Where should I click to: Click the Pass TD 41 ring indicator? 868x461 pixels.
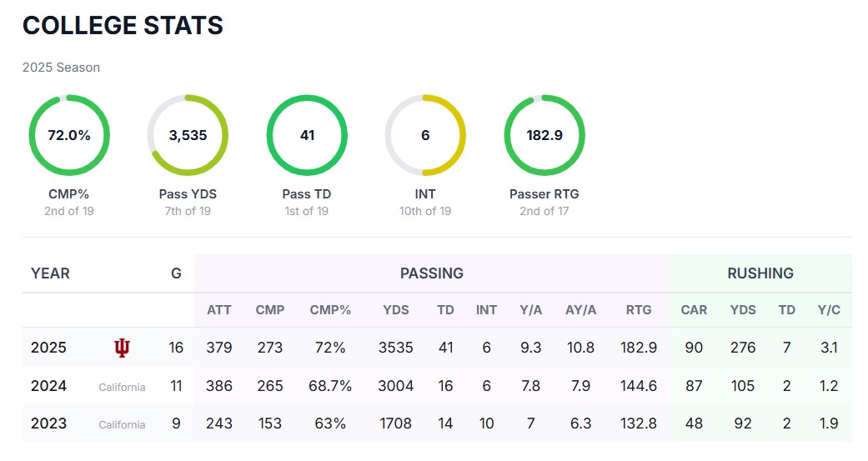(x=307, y=135)
